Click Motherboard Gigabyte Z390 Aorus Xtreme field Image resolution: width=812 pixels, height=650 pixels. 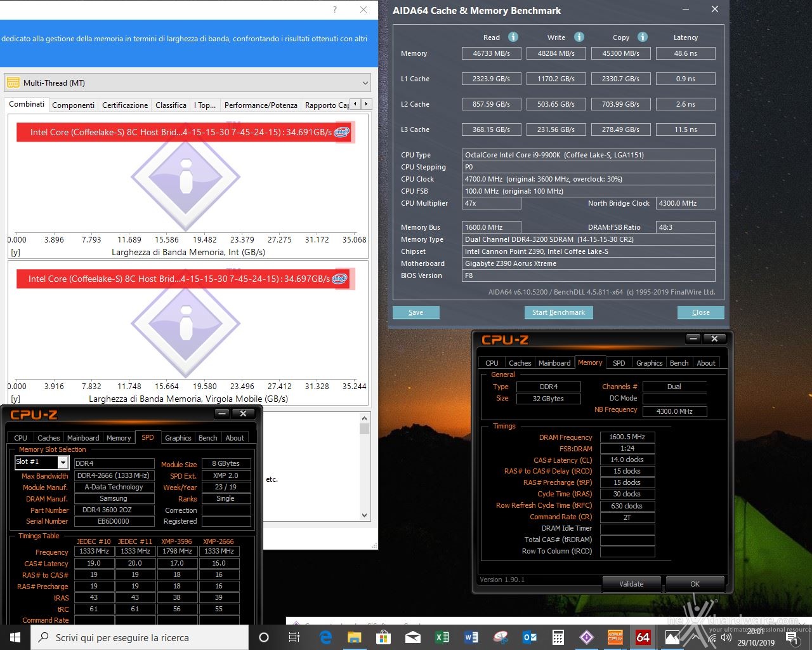pyautogui.click(x=589, y=263)
